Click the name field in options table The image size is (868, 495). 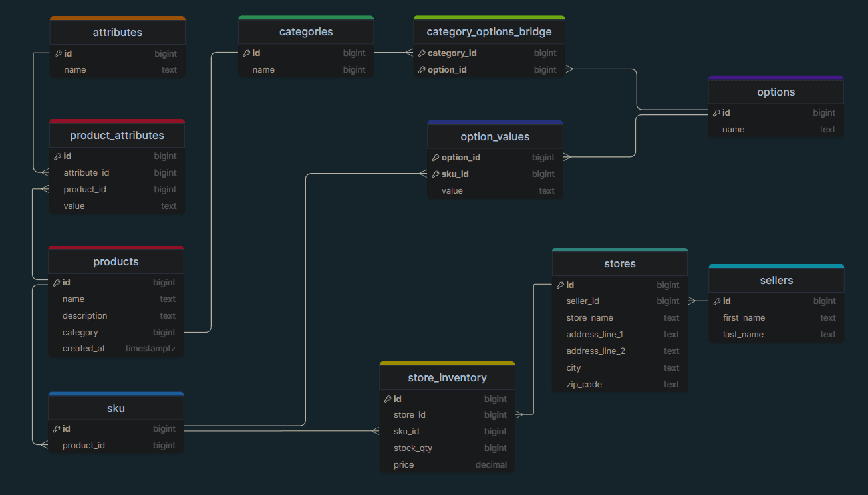pos(776,130)
